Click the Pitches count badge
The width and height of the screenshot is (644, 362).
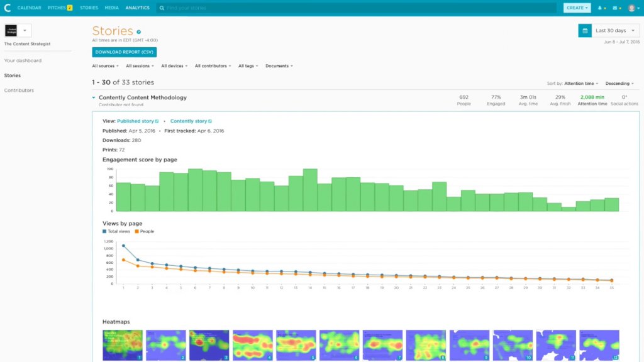(x=69, y=8)
